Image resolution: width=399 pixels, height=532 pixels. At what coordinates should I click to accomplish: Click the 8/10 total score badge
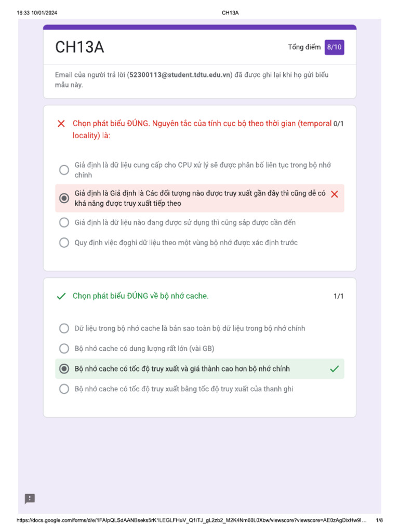pos(334,47)
